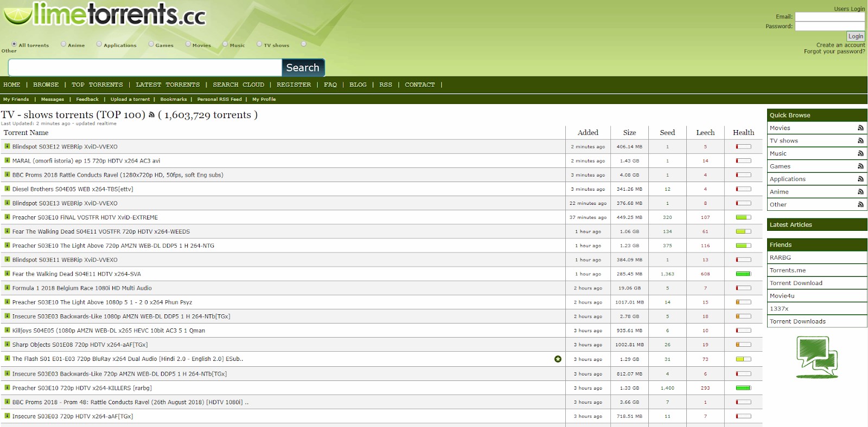Open 1337x friend link
The height and width of the screenshot is (427, 868).
pos(779,308)
